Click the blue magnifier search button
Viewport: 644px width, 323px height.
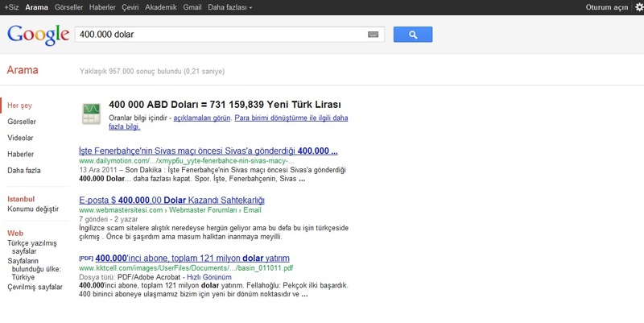413,35
